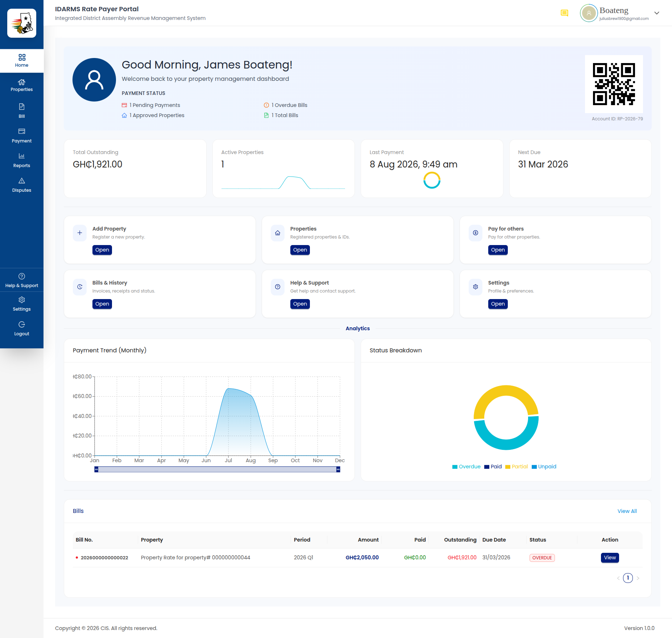
Task: Click Open under Registered properties card
Action: click(300, 250)
